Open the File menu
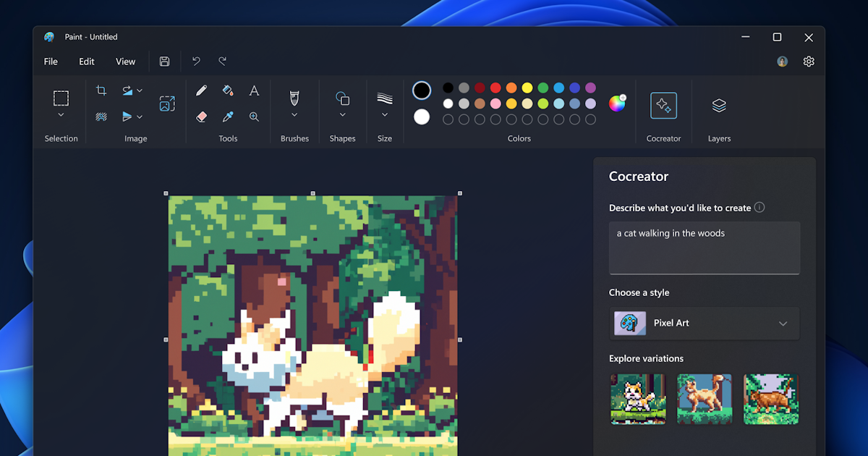The height and width of the screenshot is (456, 868). pos(51,62)
